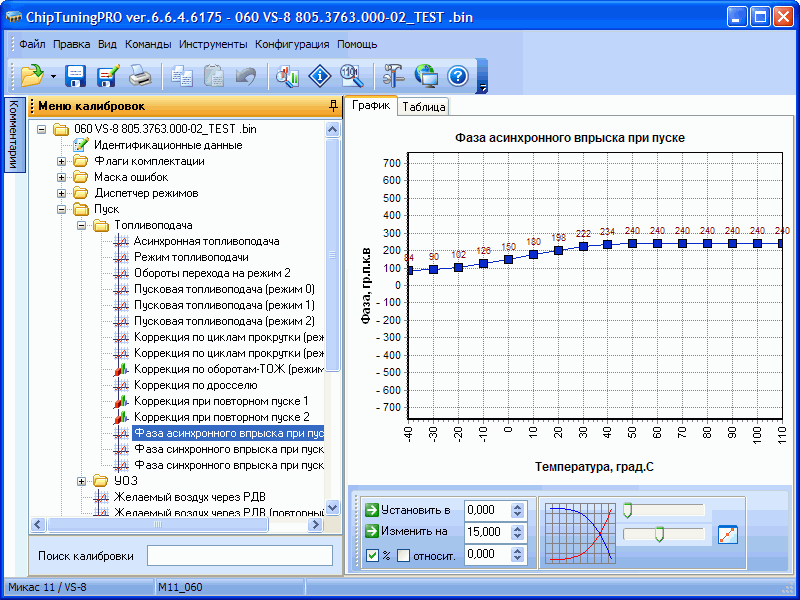Expand the УОЗ tree node
Viewport: 800px width, 600px height.
(82, 481)
